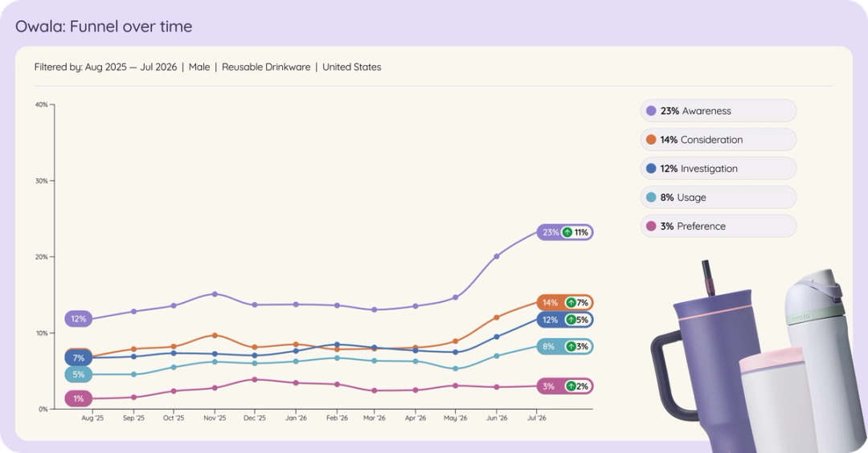Select the 14% Consideration end label
The image size is (868, 453).
565,303
